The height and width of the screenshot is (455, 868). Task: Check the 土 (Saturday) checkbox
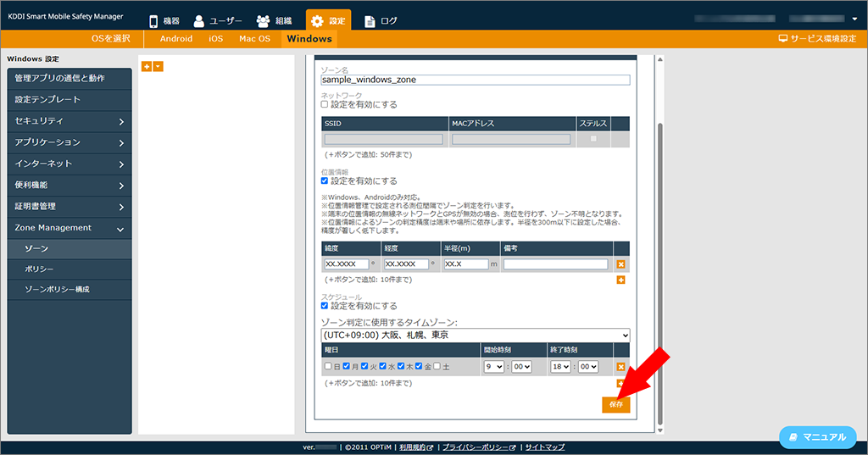click(x=437, y=366)
